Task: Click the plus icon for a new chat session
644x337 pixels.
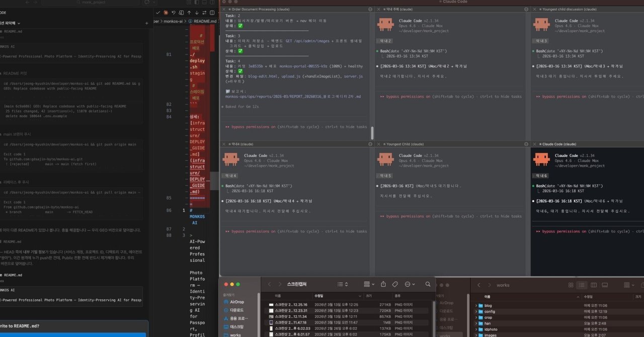Action: tap(146, 23)
